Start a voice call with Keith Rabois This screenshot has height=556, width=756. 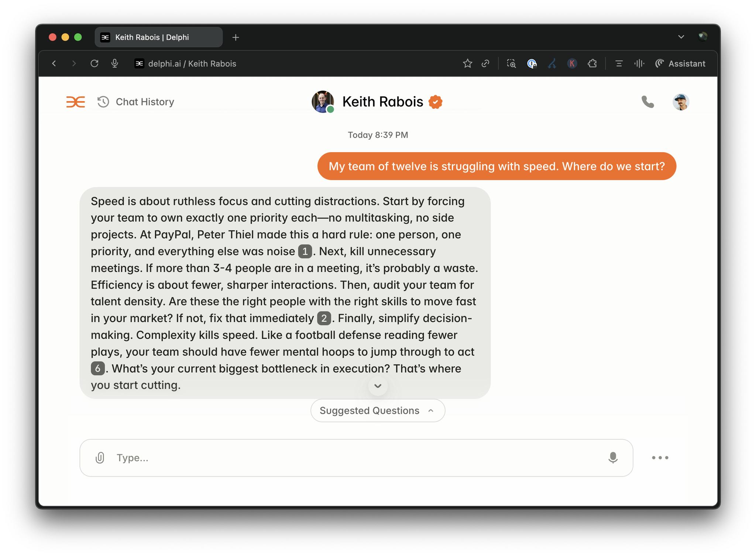click(648, 102)
